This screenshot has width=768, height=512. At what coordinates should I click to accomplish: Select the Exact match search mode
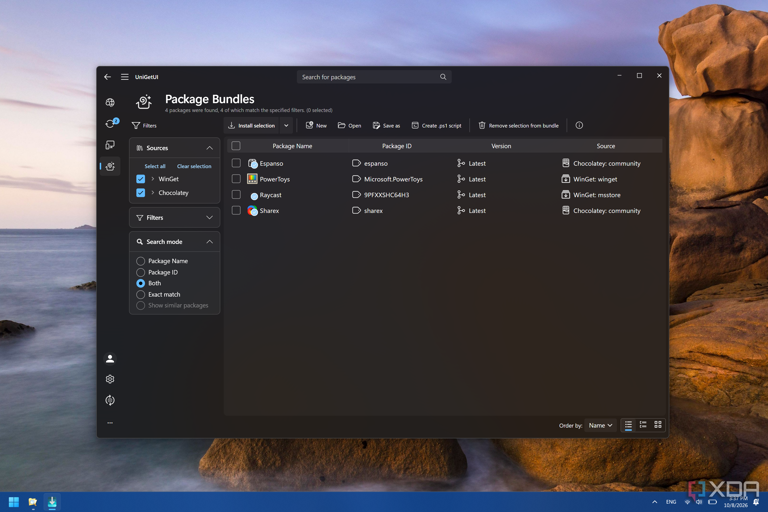141,294
